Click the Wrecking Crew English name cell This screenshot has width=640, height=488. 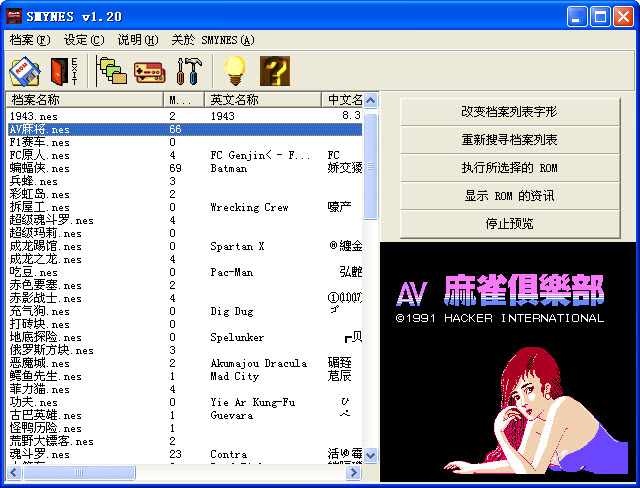tap(249, 207)
